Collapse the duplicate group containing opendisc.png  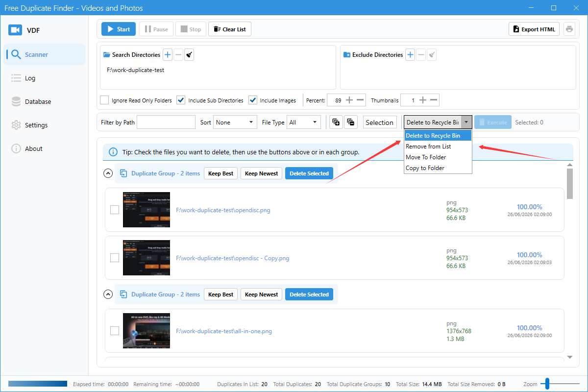(x=108, y=173)
